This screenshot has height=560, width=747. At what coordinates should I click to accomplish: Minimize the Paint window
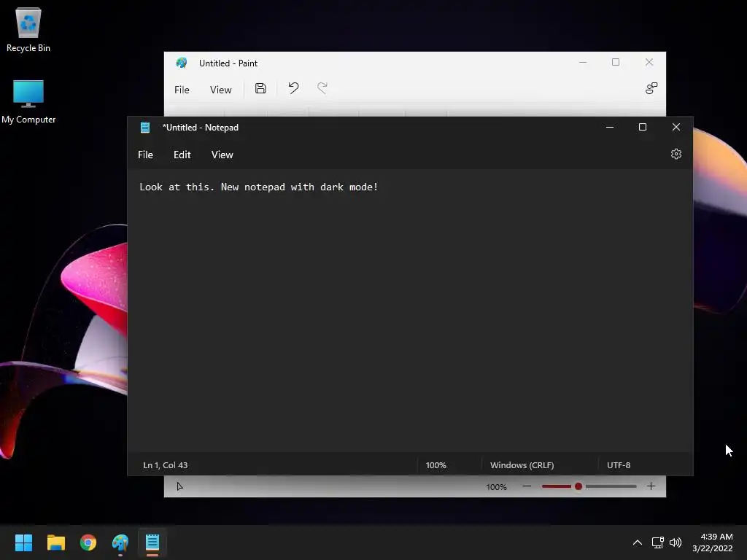(x=583, y=63)
